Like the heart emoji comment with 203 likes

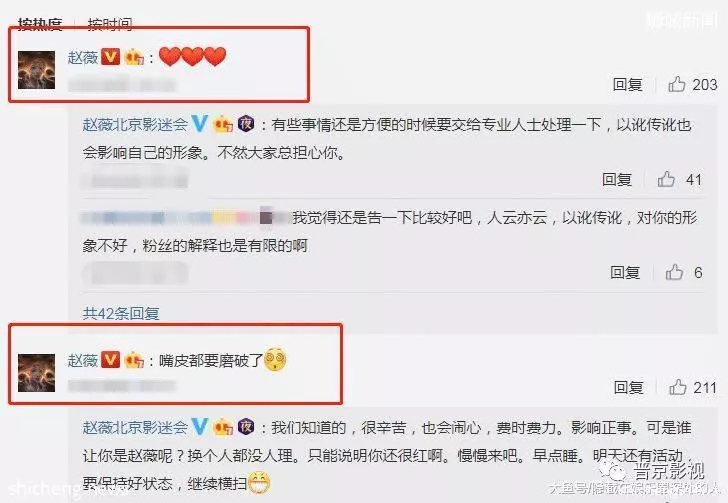point(677,85)
